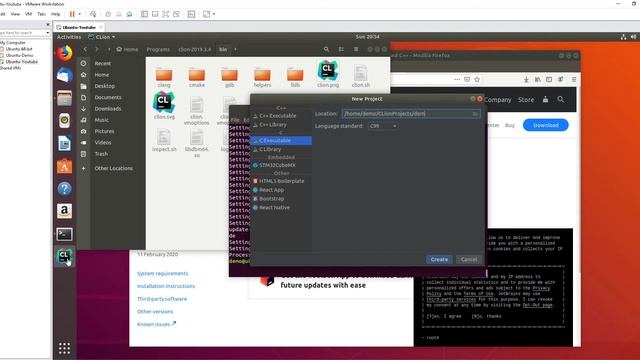This screenshot has height=360, width=640.
Task: Bookmark page with Firefox star icon
Action: [x=477, y=79]
